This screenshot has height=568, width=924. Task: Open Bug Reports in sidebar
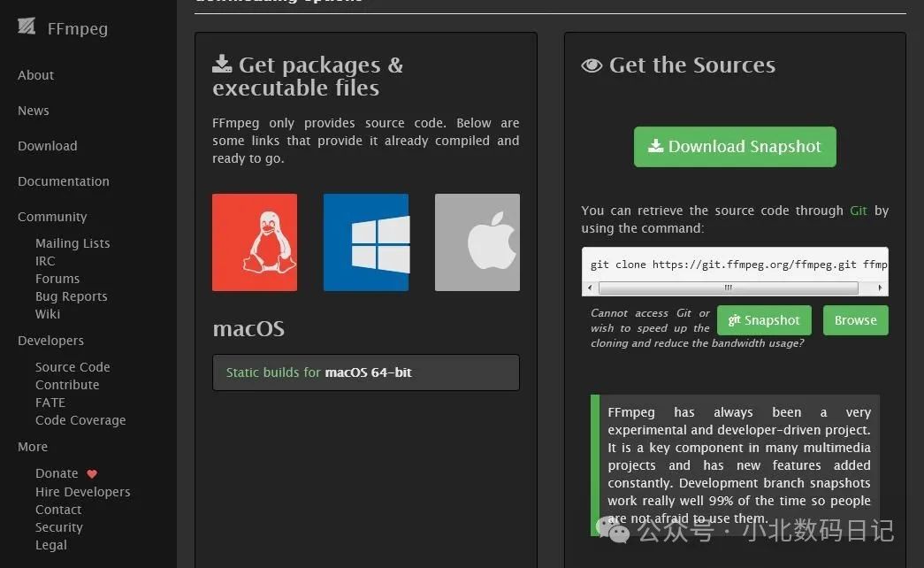(x=71, y=296)
